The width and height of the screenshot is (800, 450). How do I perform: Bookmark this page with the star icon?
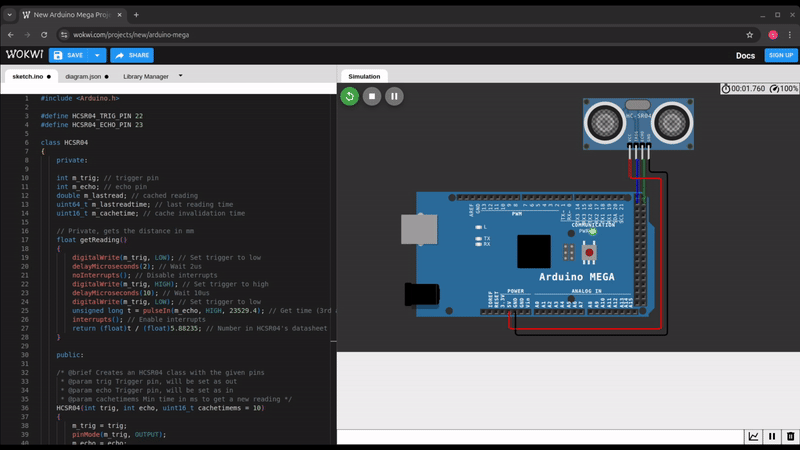pos(749,35)
